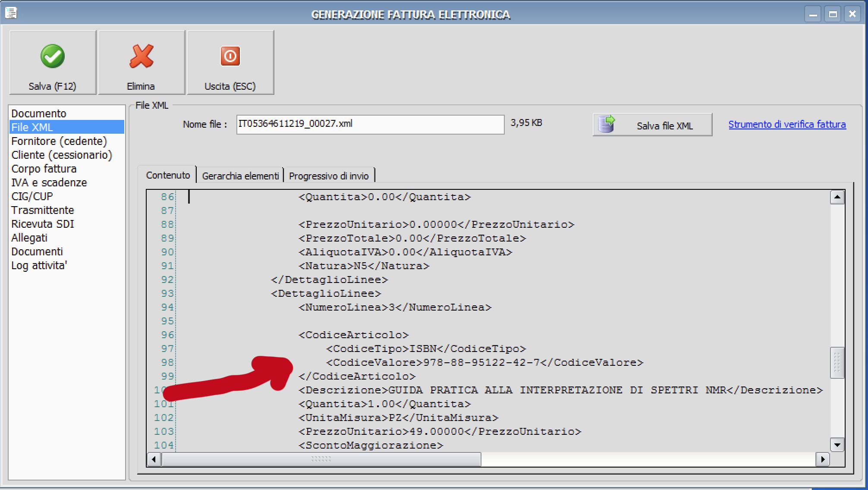This screenshot has width=868, height=490.
Task: Click the green checkmark Salva (F12) icon
Action: pos(53,57)
